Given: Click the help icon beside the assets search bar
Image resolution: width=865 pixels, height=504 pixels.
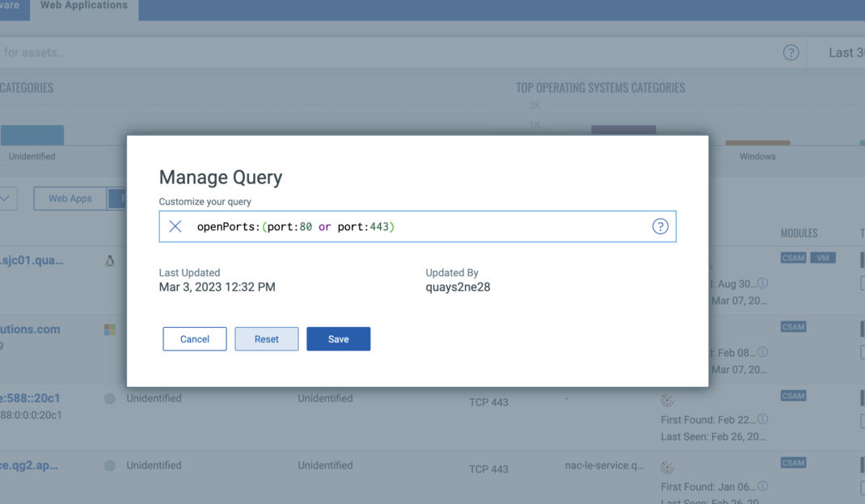Looking at the screenshot, I should point(791,52).
